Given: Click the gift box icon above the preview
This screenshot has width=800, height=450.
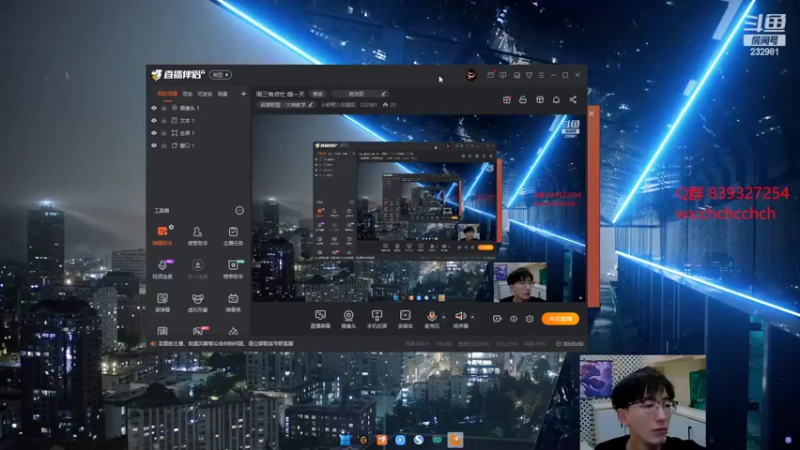Looking at the screenshot, I should tap(507, 99).
